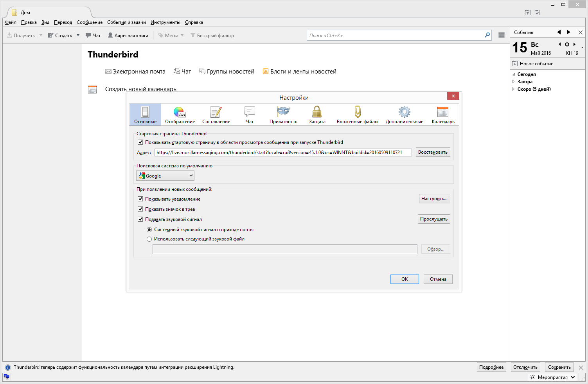Click Создать новый календарь link
This screenshot has width=588, height=384.
point(140,89)
